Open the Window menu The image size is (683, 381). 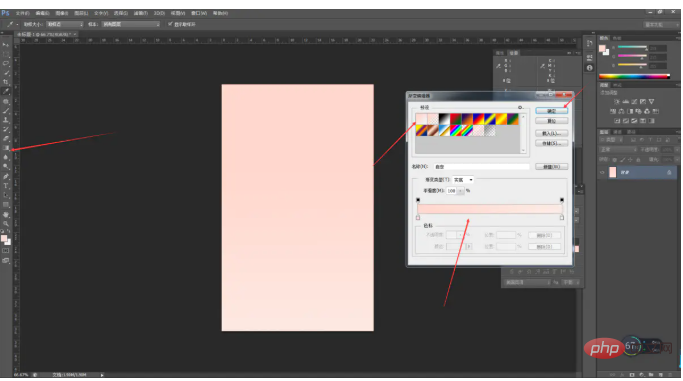click(199, 13)
